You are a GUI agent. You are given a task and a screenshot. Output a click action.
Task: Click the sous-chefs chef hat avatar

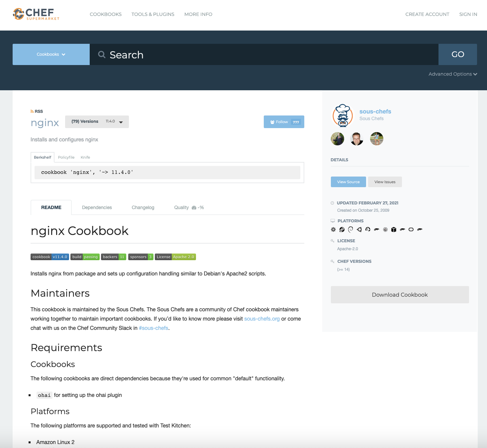(343, 115)
